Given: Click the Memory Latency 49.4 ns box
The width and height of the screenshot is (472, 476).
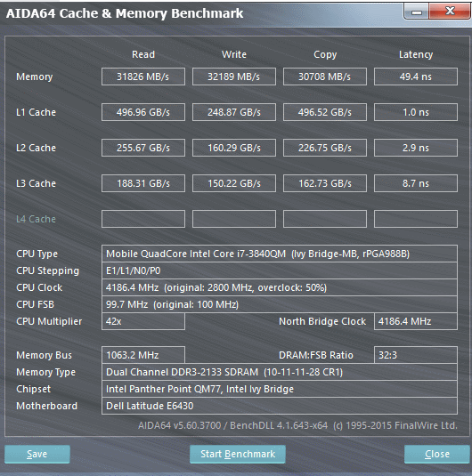Looking at the screenshot, I should [x=416, y=77].
